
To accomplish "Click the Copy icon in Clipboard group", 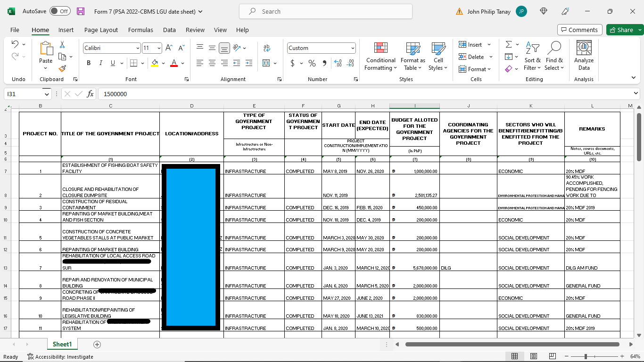I will [62, 57].
